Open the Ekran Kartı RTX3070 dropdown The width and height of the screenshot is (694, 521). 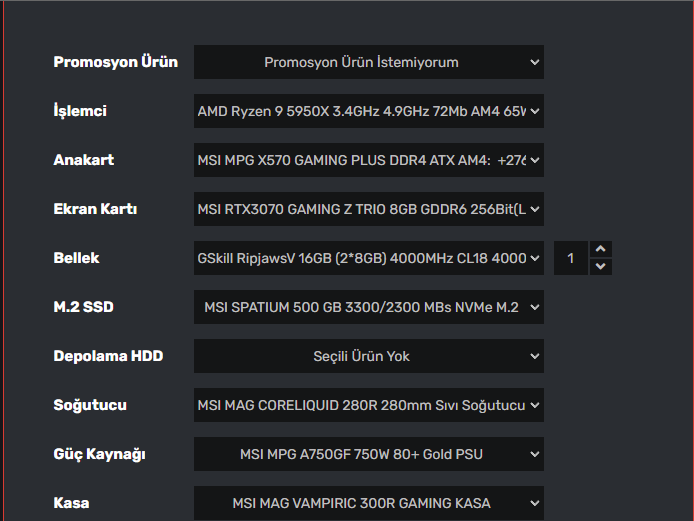coord(368,209)
